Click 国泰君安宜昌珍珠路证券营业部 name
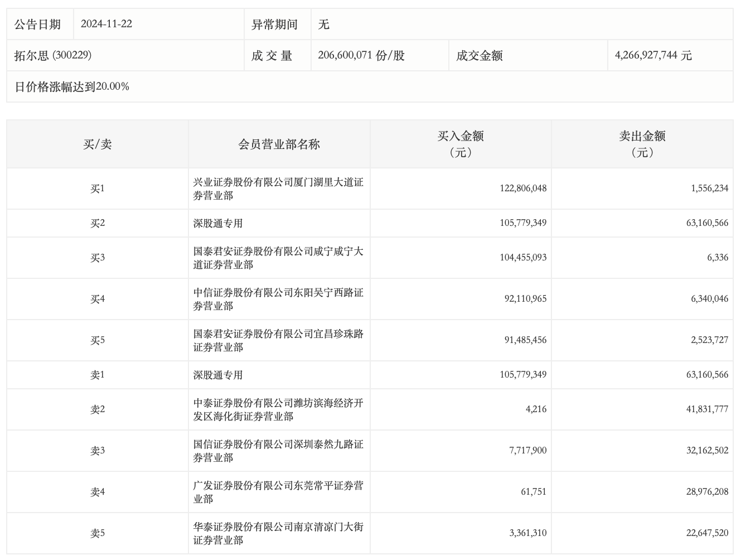Image resolution: width=736 pixels, height=560 pixels. point(278,340)
